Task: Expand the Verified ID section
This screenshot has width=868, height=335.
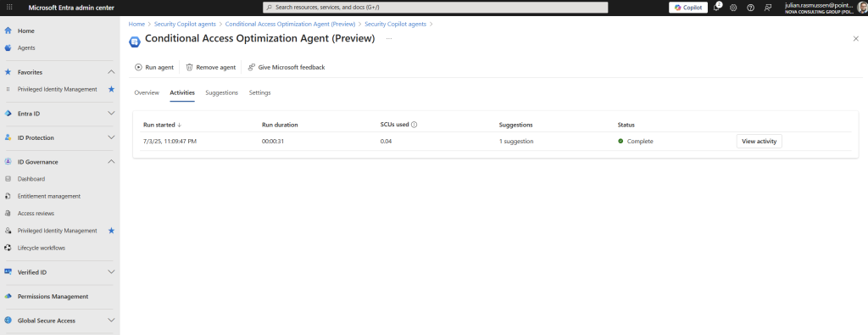Action: 111,272
